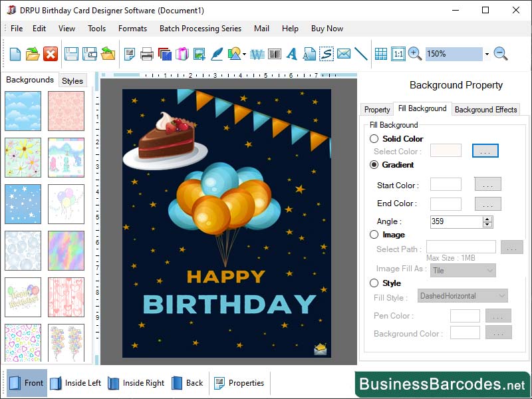Select the blue clouds background thumbnail

click(23, 110)
